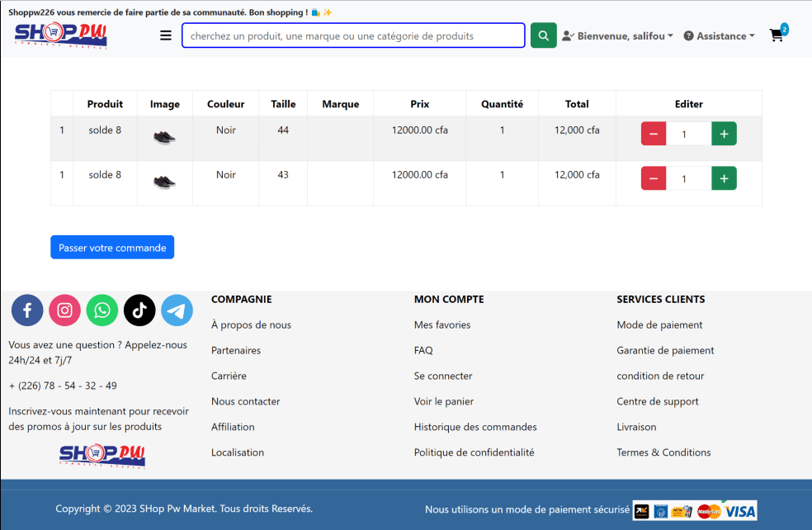Click the ShopPW logo in footer
Screen dimensions: 812x530
click(x=102, y=456)
